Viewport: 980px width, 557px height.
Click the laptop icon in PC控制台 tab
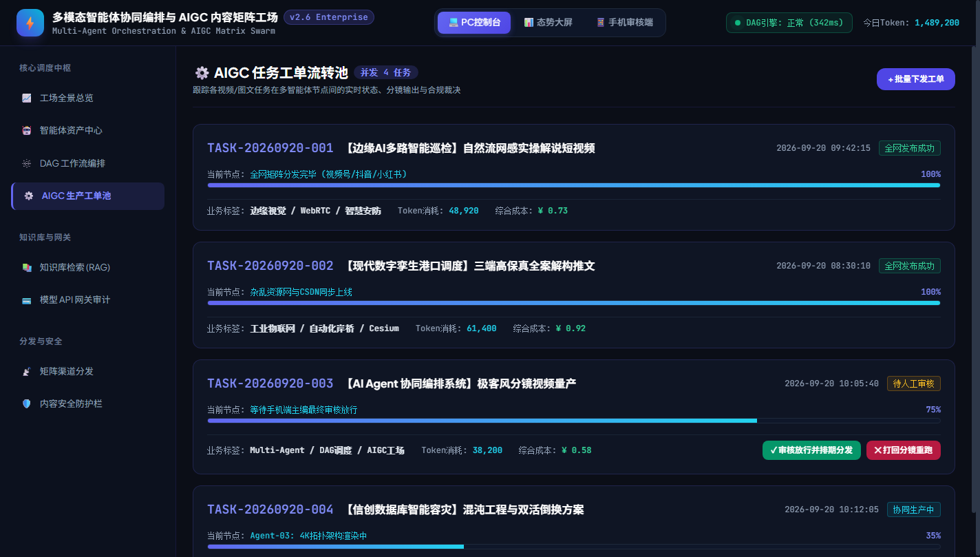[x=454, y=22]
